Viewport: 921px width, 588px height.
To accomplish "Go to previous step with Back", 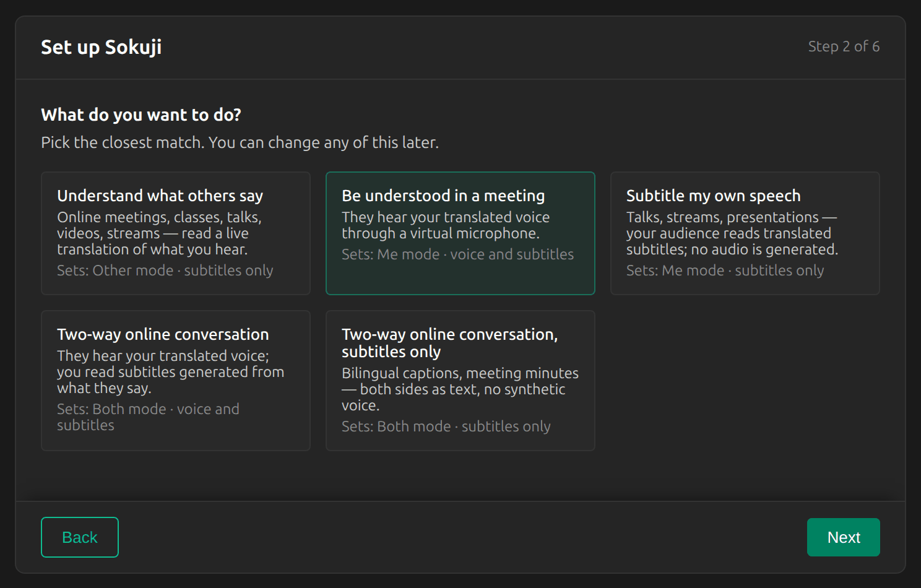I will [x=80, y=537].
